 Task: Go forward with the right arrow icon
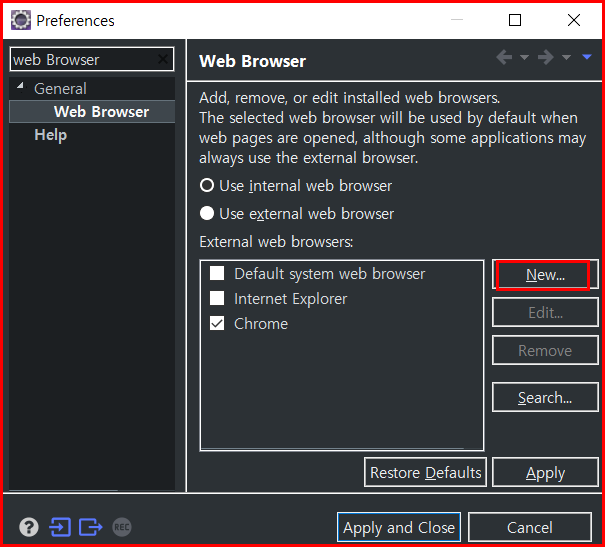(546, 57)
